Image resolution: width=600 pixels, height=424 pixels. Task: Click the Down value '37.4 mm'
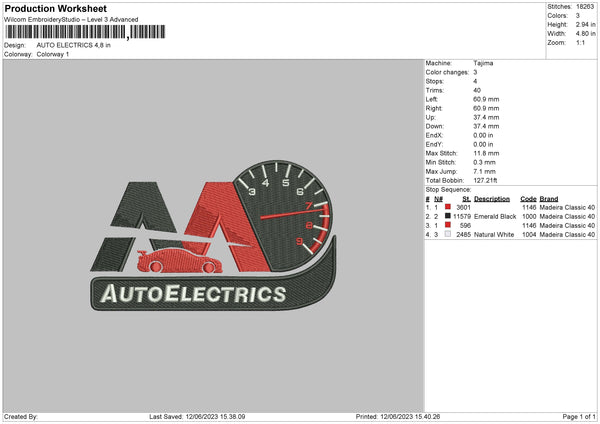point(486,126)
